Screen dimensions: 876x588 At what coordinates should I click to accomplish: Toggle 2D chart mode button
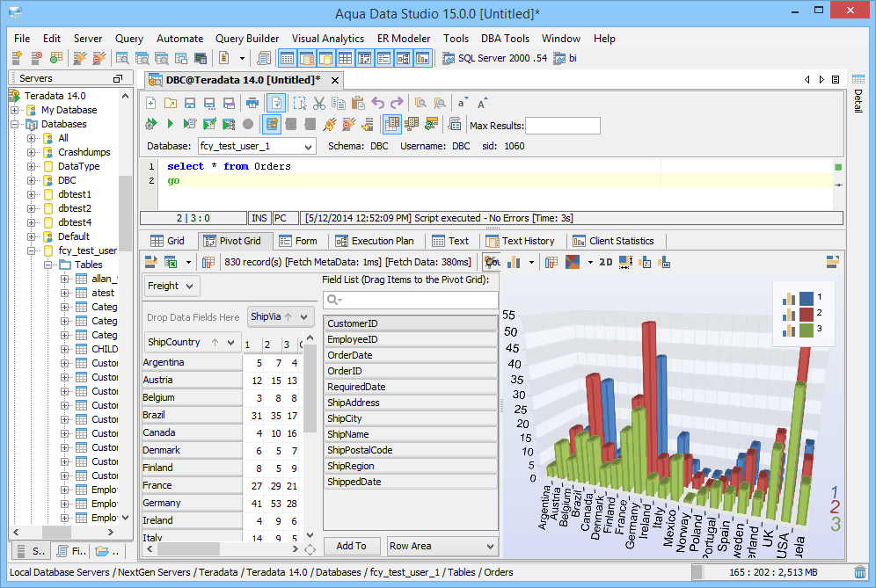pos(606,262)
